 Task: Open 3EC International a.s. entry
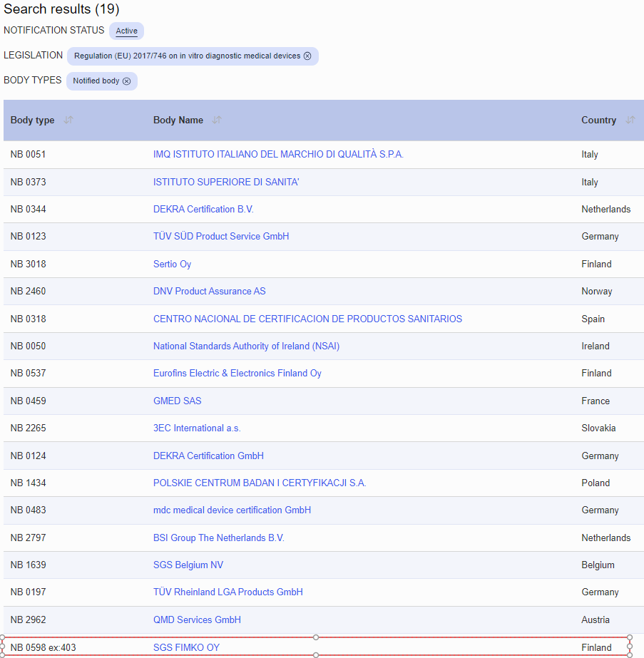[x=197, y=428]
